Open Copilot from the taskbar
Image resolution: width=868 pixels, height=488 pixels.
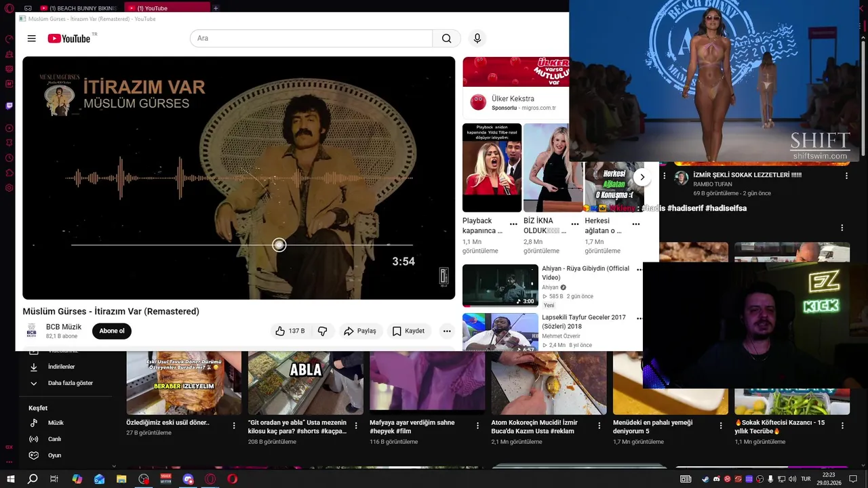77,479
